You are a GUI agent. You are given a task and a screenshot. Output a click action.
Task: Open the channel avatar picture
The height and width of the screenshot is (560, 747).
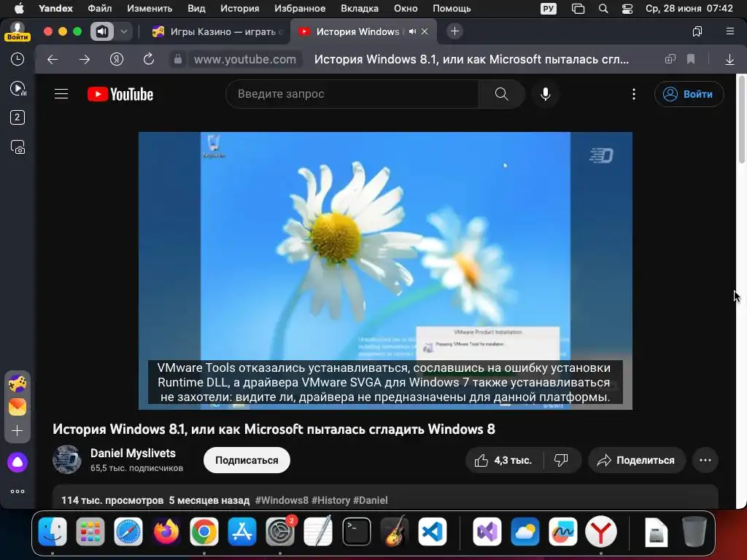[66, 460]
